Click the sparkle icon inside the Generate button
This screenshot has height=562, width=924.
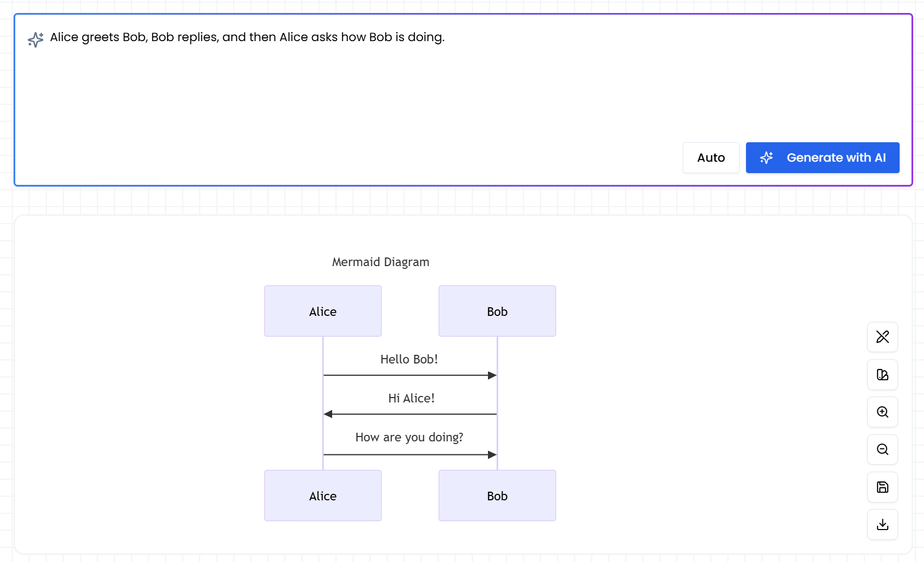click(x=767, y=157)
